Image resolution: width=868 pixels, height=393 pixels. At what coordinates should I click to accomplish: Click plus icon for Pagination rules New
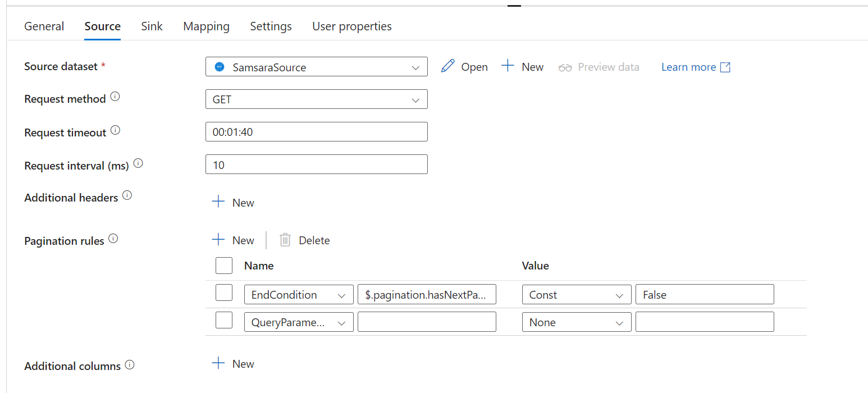(218, 240)
